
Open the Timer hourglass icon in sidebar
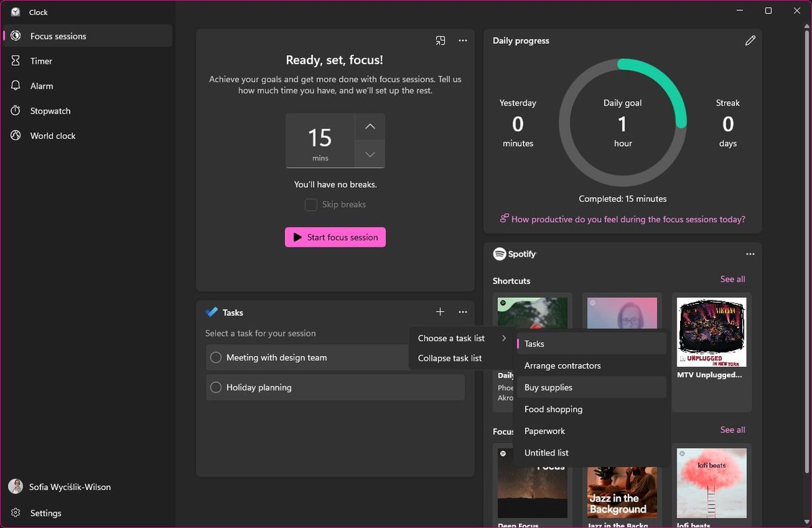coord(16,61)
